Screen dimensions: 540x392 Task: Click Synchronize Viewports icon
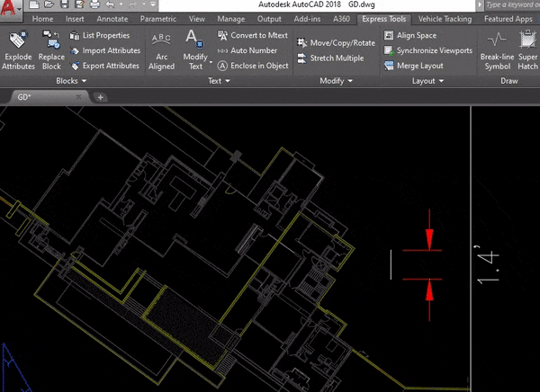point(389,50)
